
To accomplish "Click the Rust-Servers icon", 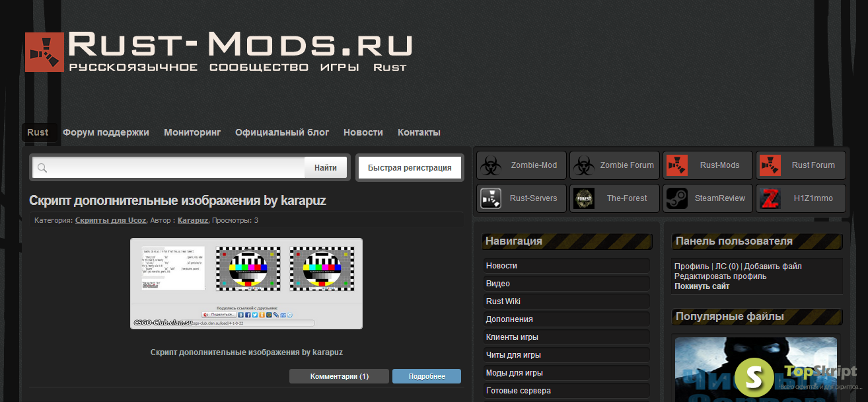I will (489, 198).
